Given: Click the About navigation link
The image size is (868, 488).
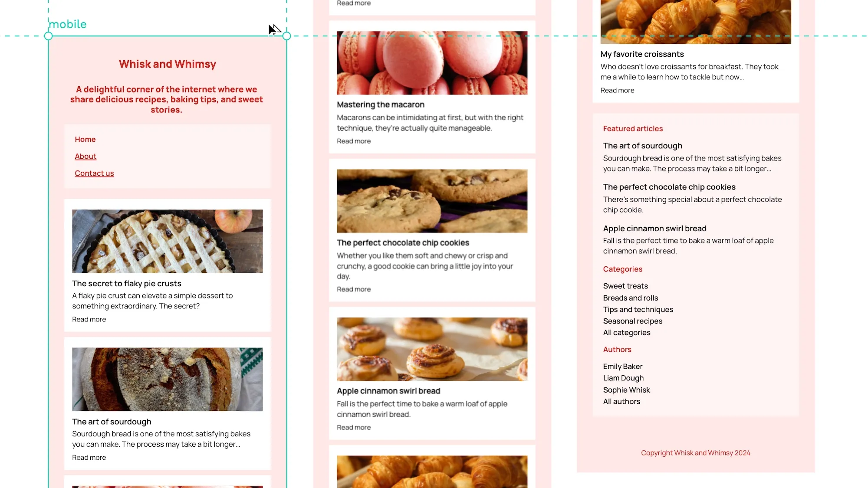Looking at the screenshot, I should [x=85, y=156].
